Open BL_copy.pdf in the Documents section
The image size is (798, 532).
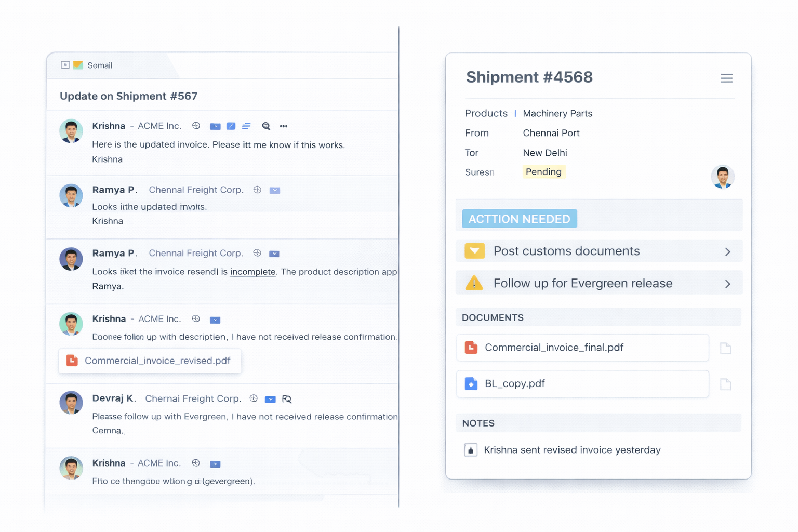514,383
